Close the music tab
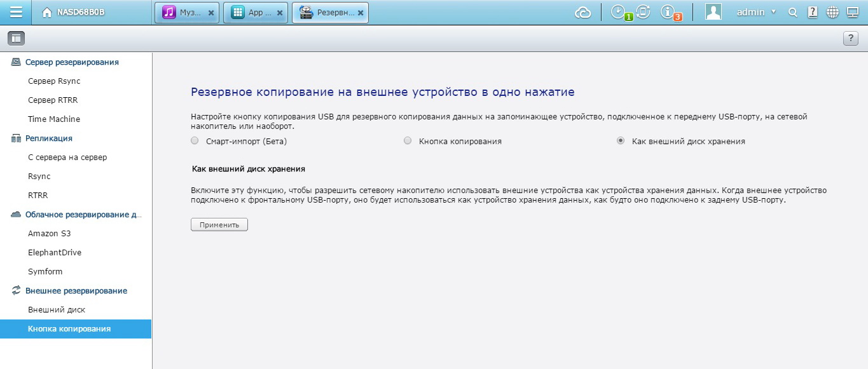Screen dimensions: 868x369 211,13
